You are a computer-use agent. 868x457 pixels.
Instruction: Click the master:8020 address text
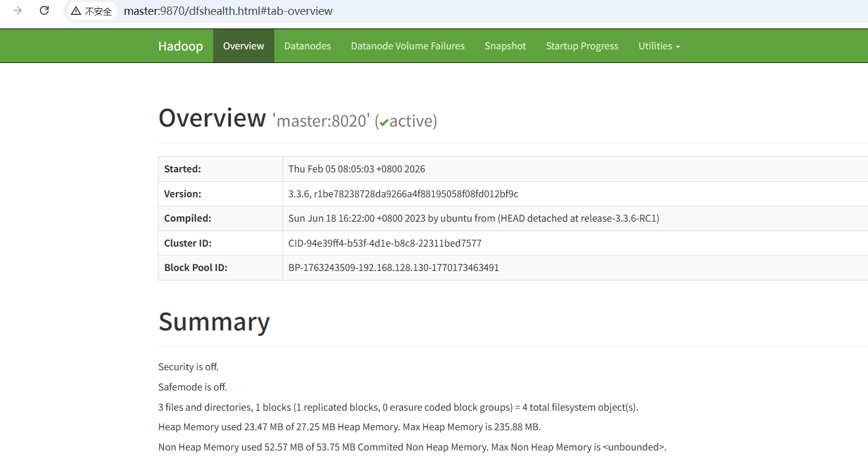point(321,121)
